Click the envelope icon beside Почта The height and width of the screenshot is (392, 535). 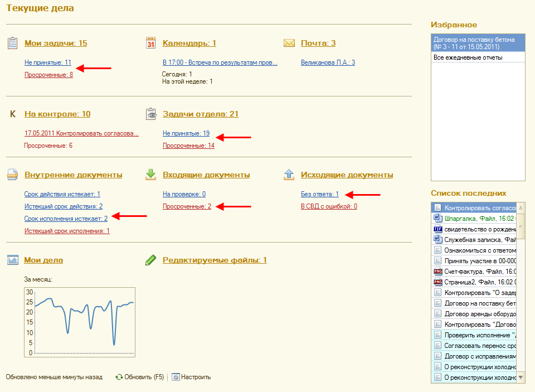point(289,43)
